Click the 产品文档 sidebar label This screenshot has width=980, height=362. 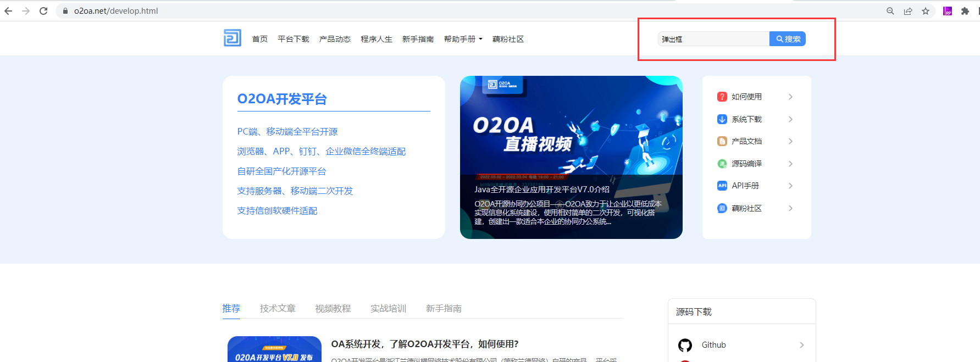point(746,141)
